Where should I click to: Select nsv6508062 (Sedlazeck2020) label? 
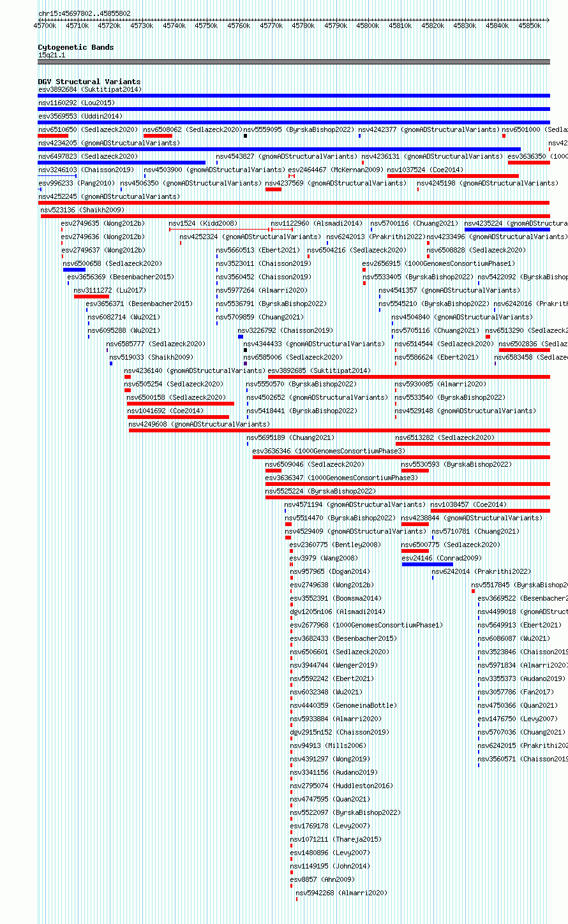(x=193, y=129)
